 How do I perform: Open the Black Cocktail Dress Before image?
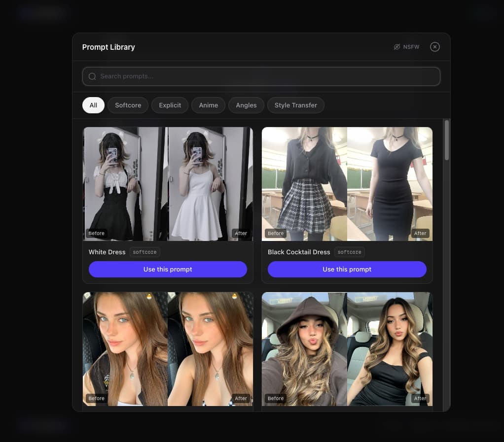pyautogui.click(x=304, y=184)
